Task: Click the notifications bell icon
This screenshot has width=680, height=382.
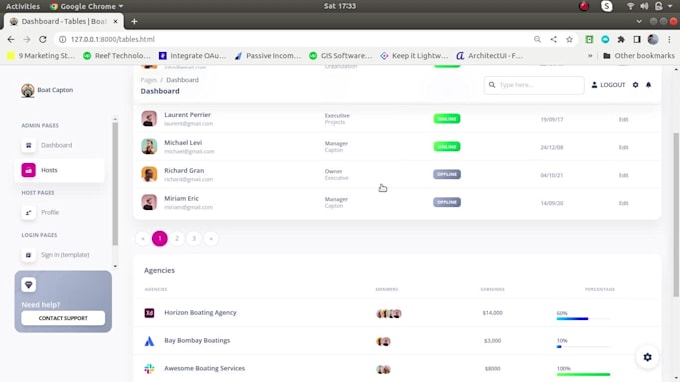Action: (x=648, y=85)
